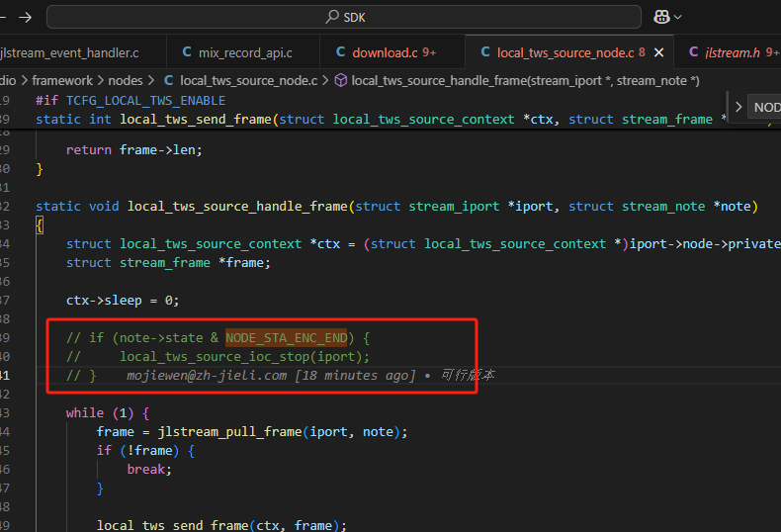Click the forward navigation arrow
781x532 pixels.
pyautogui.click(x=26, y=18)
